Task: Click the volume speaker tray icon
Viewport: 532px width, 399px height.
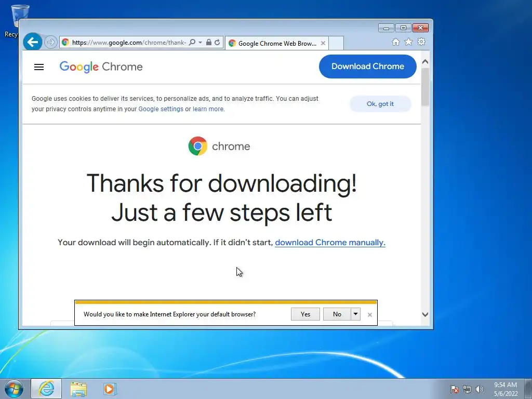Action: coord(479,389)
